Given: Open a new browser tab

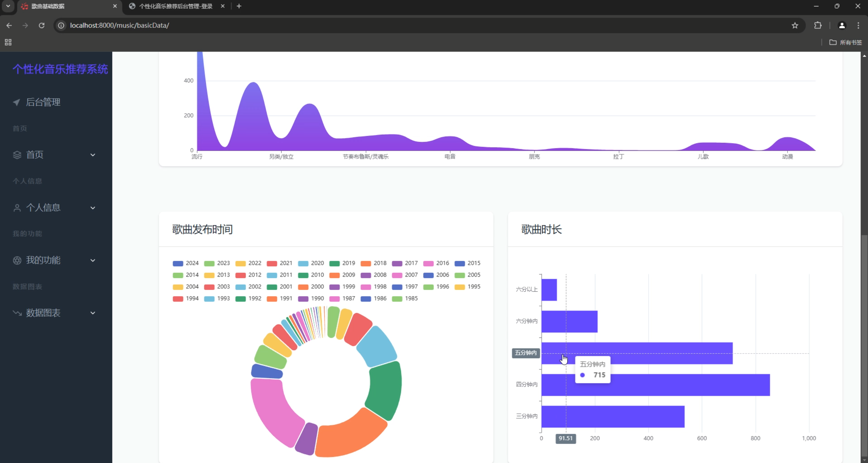Looking at the screenshot, I should [239, 6].
